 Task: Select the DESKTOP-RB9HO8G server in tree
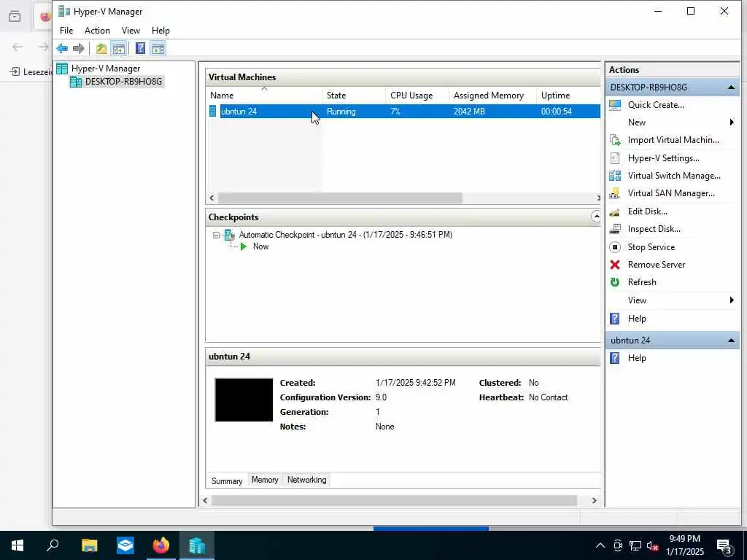pyautogui.click(x=123, y=82)
